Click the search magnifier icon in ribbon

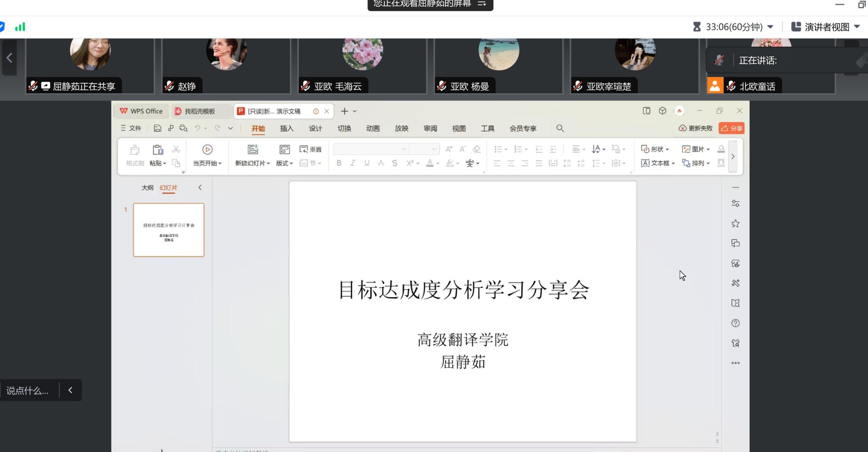pos(560,128)
